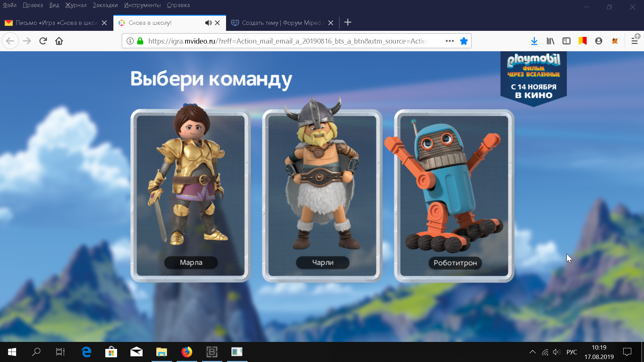
Task: Open page actions three-dots menu
Action: [449, 41]
